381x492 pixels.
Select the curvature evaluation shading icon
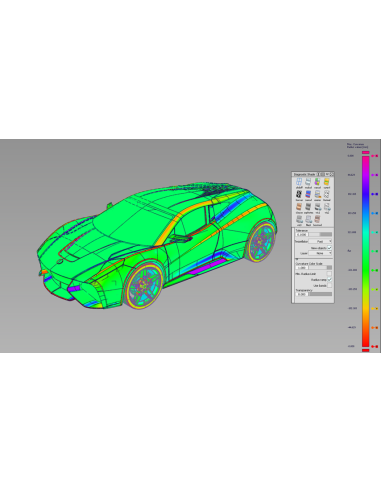(x=326, y=182)
